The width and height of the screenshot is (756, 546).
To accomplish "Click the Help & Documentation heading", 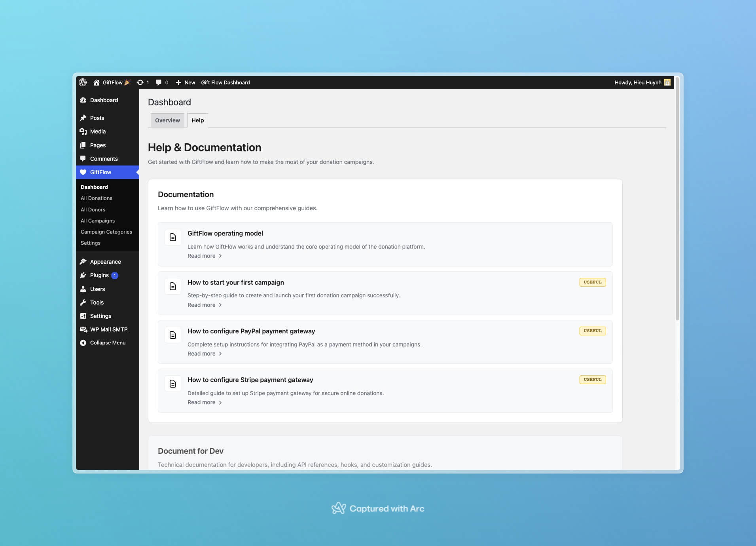I will pyautogui.click(x=205, y=147).
